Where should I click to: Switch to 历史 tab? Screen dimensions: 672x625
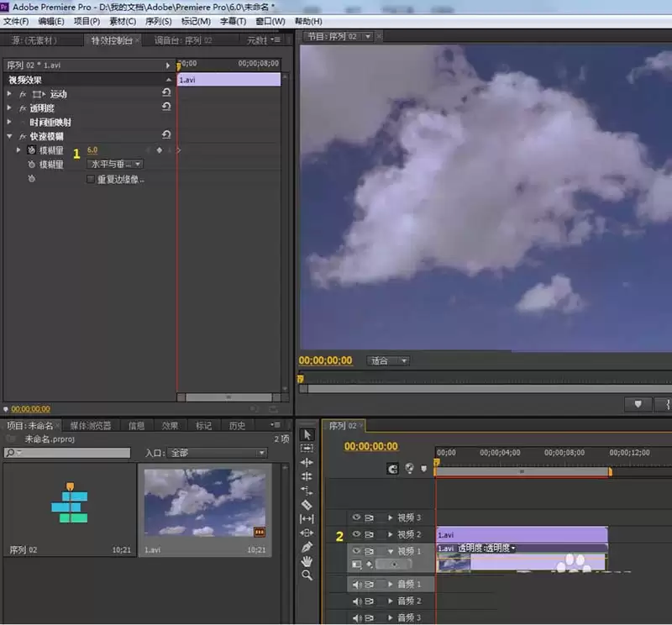coord(237,425)
